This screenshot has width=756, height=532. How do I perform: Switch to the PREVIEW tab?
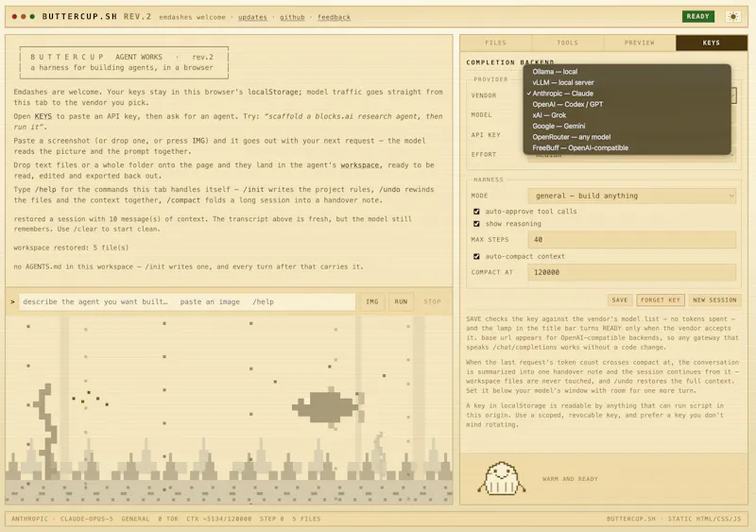tap(640, 43)
